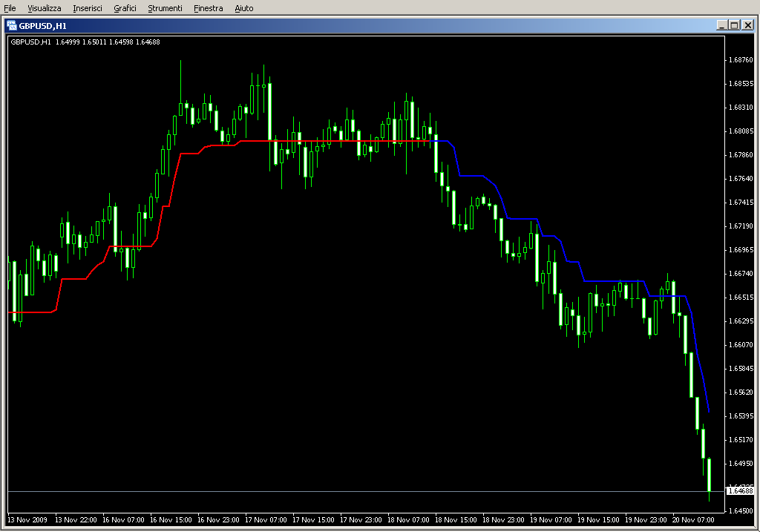
Task: Click the 17 Nov 15:00 time label
Action: tap(313, 520)
